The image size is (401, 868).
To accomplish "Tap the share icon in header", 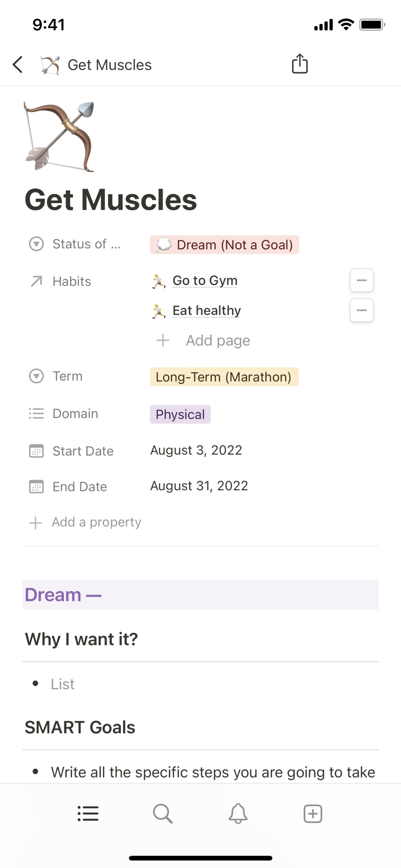I will (x=300, y=64).
